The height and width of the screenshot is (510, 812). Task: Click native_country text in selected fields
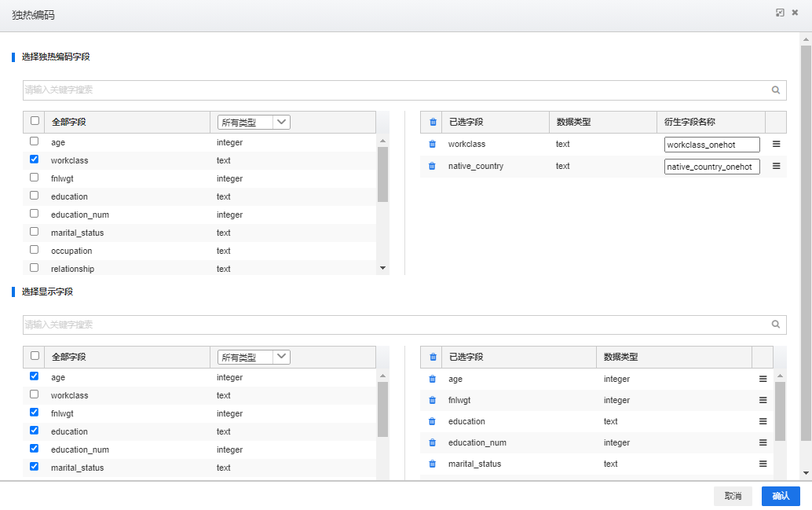[x=475, y=166]
